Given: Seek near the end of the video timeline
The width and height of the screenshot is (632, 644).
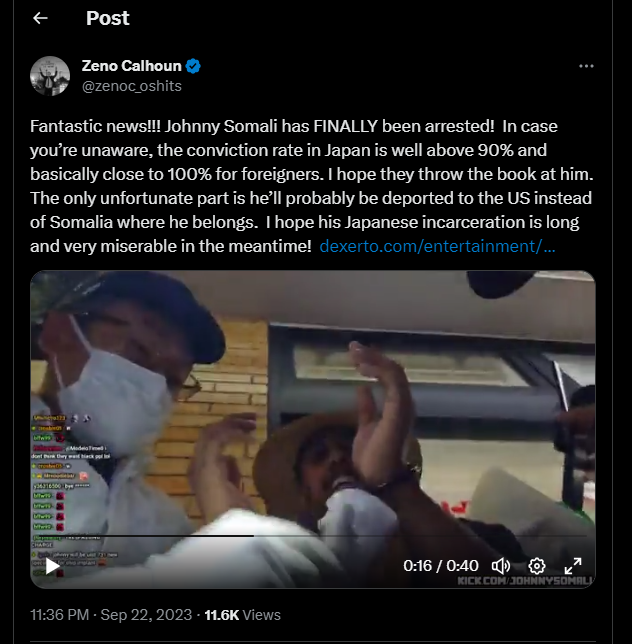Looking at the screenshot, I should coord(575,536).
